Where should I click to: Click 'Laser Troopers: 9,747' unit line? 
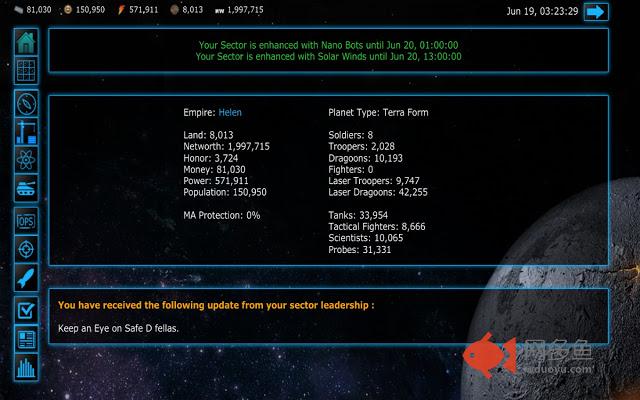point(374,181)
